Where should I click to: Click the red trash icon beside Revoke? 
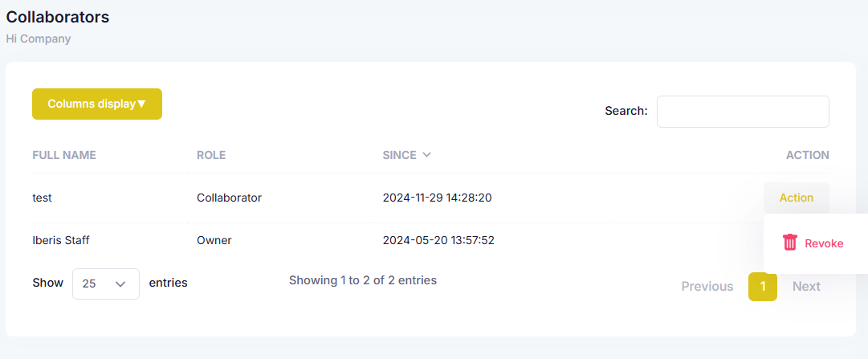click(x=790, y=243)
